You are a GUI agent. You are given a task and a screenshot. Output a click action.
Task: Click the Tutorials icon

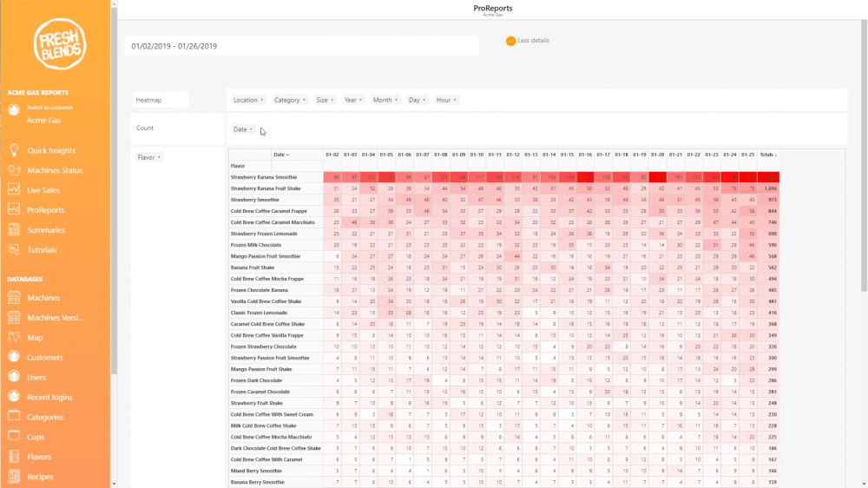(x=13, y=250)
